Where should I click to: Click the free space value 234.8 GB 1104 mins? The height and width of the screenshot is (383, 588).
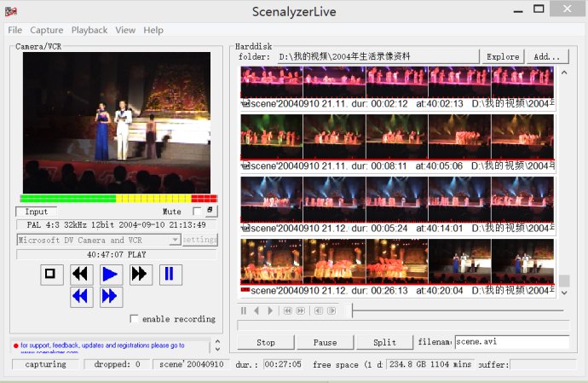click(x=430, y=364)
